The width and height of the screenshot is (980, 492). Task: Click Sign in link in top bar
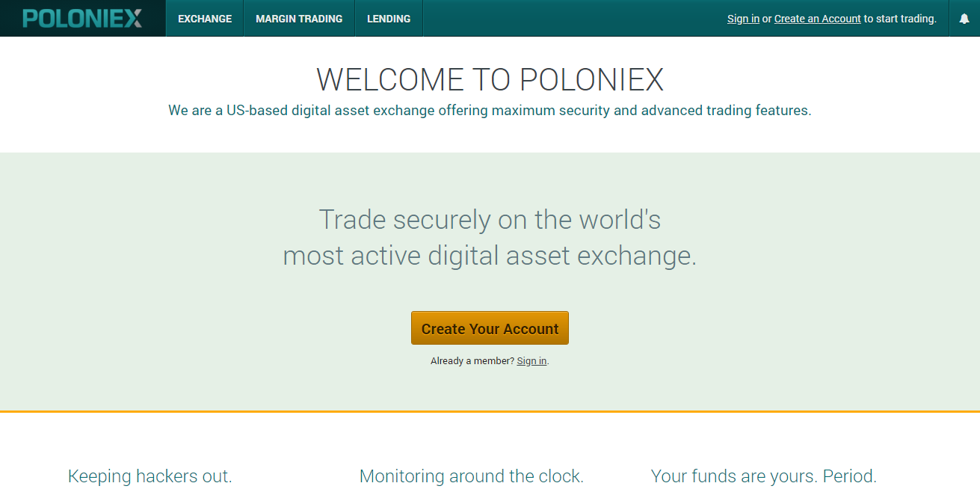point(743,19)
